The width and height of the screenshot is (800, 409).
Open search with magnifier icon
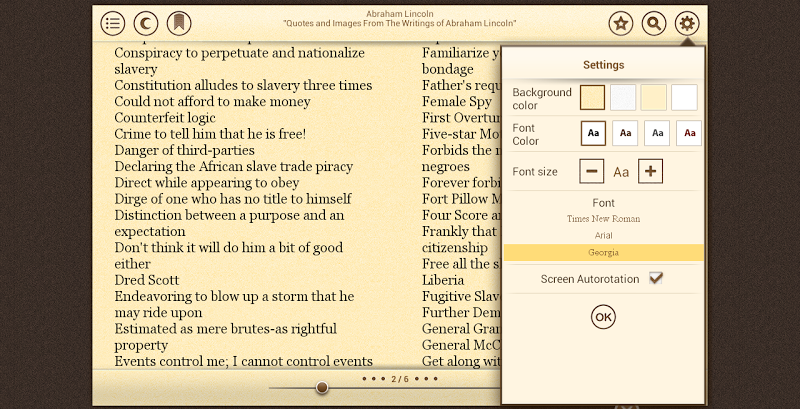point(654,23)
